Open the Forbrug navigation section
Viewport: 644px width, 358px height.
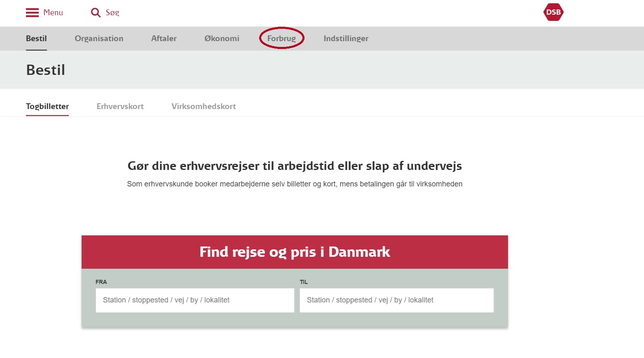[281, 38]
